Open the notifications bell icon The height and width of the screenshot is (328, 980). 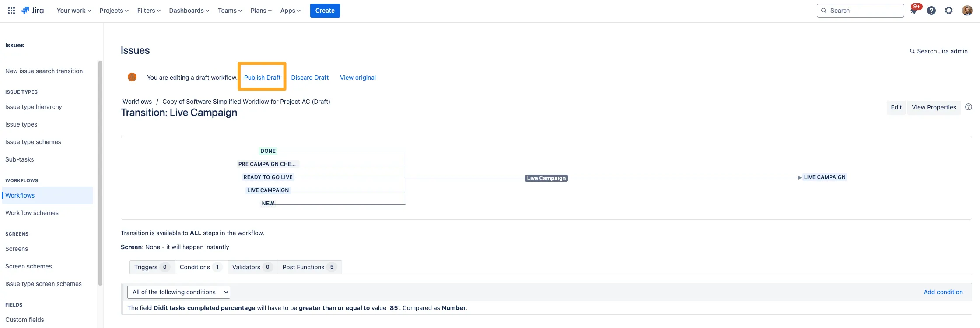click(x=913, y=11)
